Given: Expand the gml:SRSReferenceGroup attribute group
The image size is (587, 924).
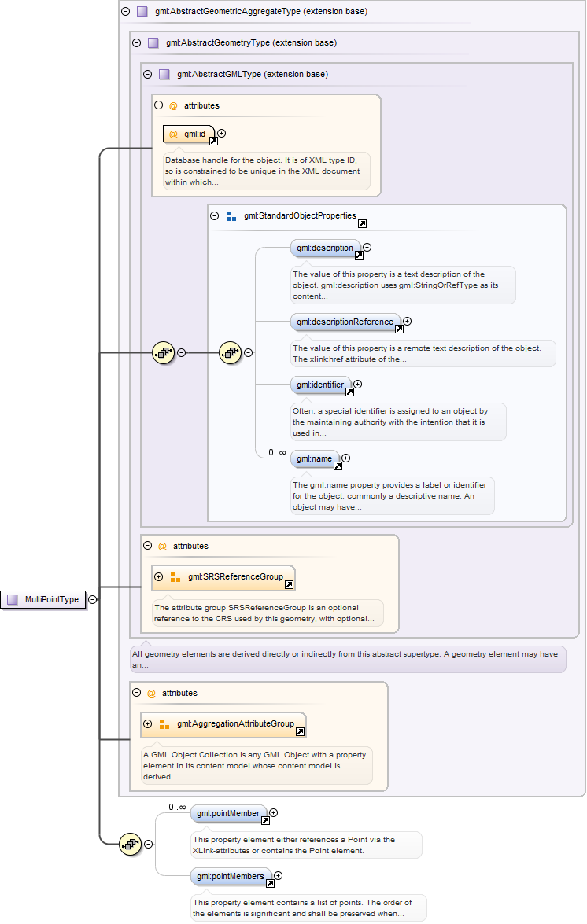Looking at the screenshot, I should 159,576.
